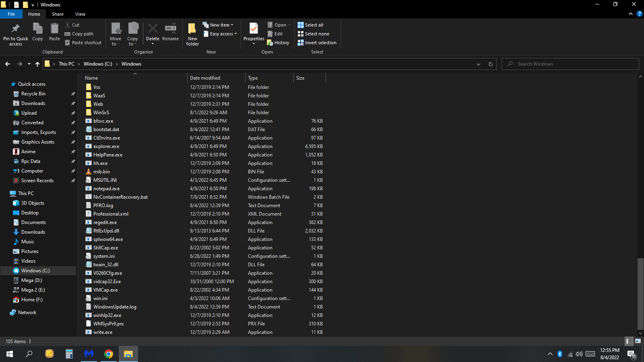Image resolution: width=644 pixels, height=362 pixels.
Task: Open Google Chrome from the taskbar
Action: tap(109, 354)
